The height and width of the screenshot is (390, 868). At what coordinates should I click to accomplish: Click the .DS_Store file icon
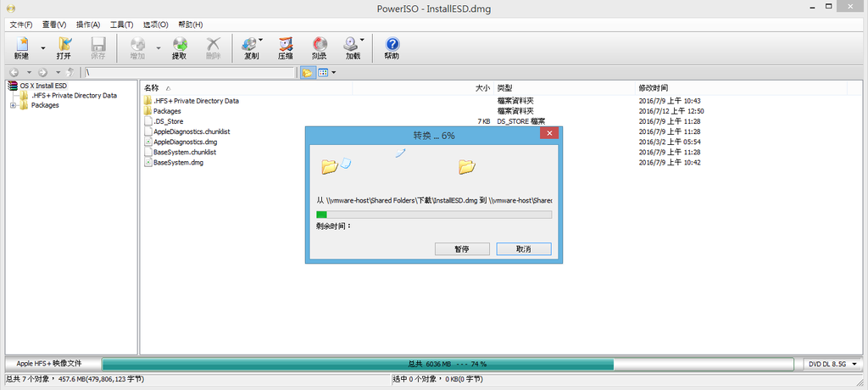[x=147, y=121]
